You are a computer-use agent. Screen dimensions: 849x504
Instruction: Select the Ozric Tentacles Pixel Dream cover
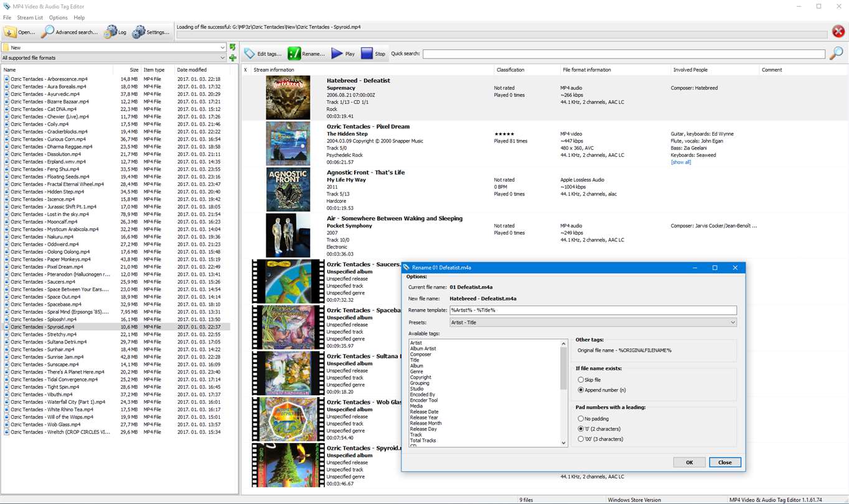tap(288, 143)
